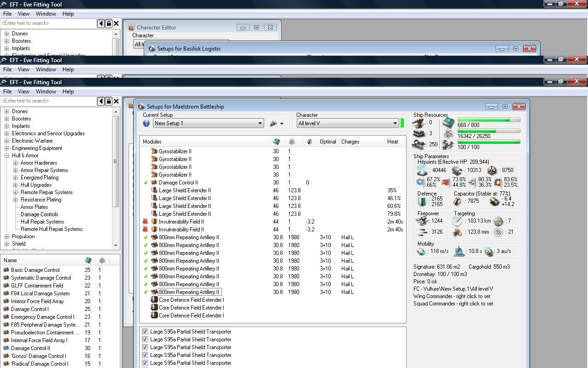Click the Modules column header
This screenshot has height=368, width=588.
click(205, 142)
